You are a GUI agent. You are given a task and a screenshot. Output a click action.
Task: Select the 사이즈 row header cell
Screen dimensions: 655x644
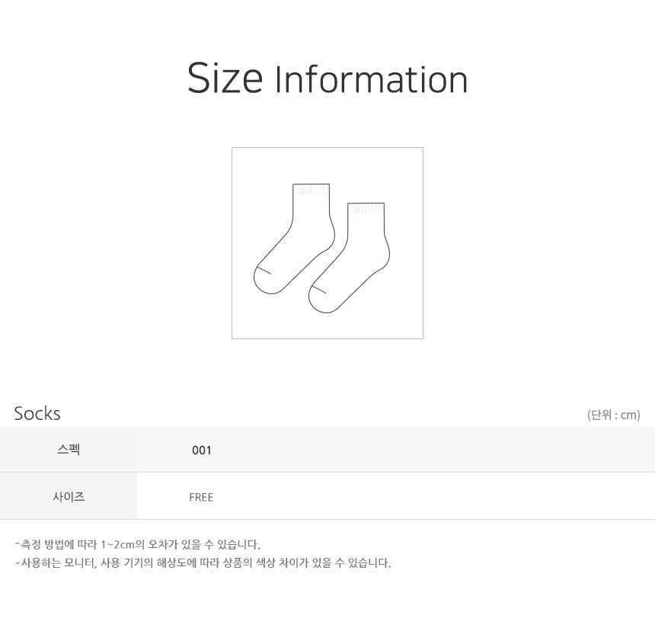pyautogui.click(x=69, y=496)
